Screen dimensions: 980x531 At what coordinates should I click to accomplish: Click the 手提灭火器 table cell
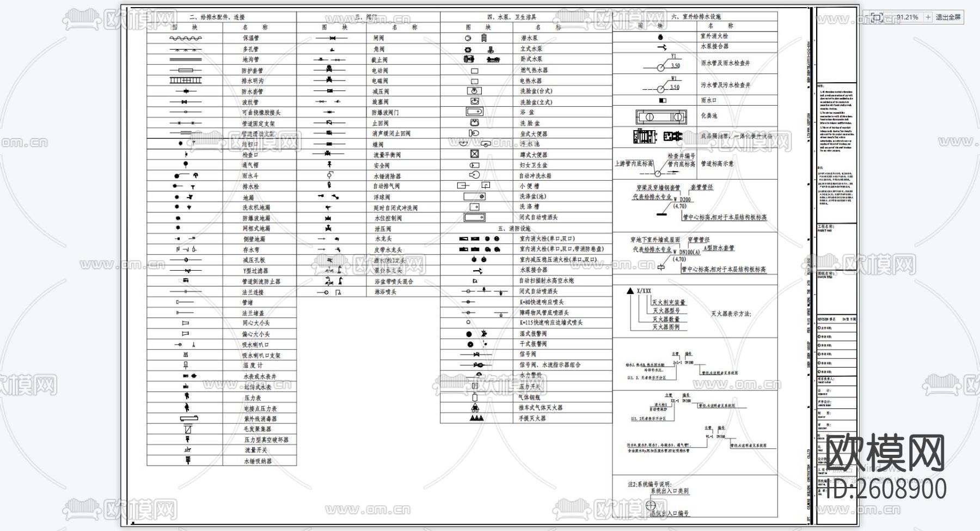pos(562,418)
